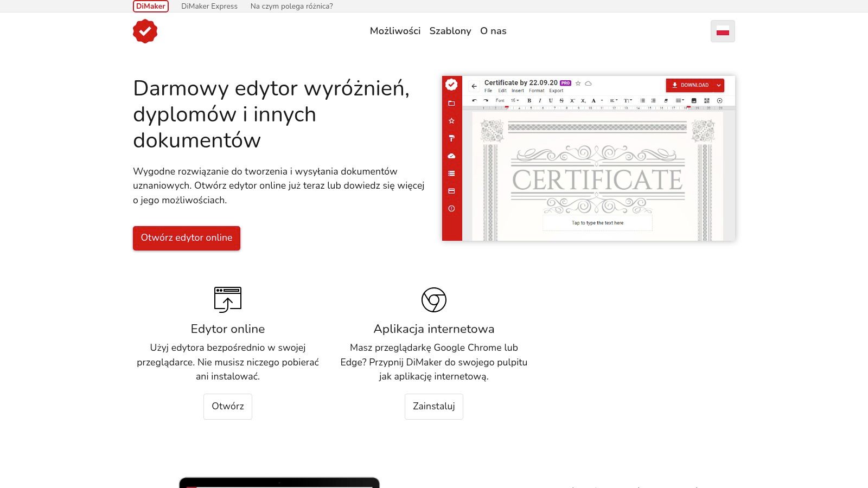
Task: Toggle bold formatting in the editor toolbar
Action: [529, 100]
